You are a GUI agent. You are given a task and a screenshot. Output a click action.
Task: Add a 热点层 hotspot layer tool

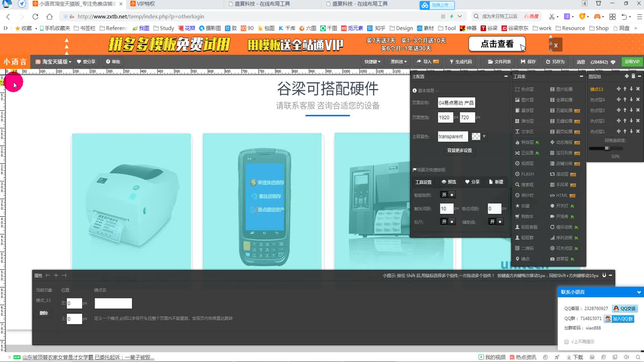point(524,89)
